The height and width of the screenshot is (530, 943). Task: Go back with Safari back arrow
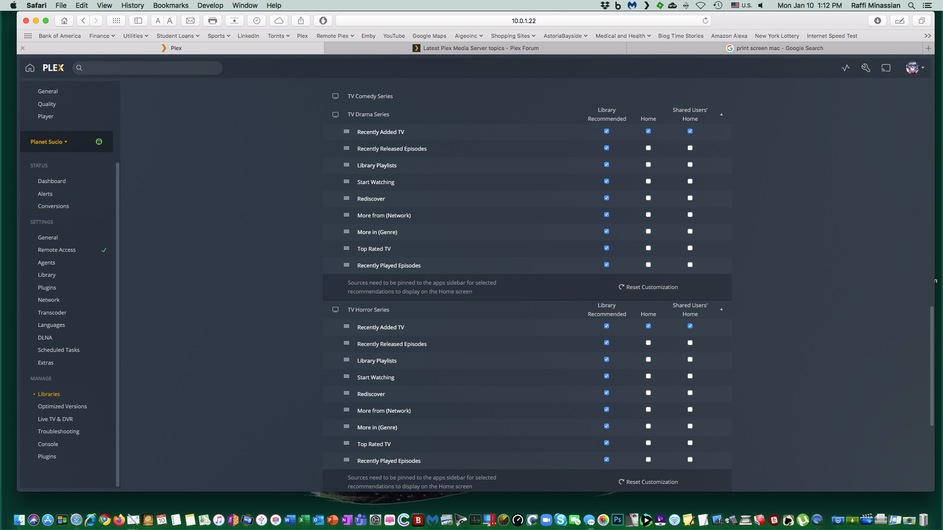click(84, 20)
